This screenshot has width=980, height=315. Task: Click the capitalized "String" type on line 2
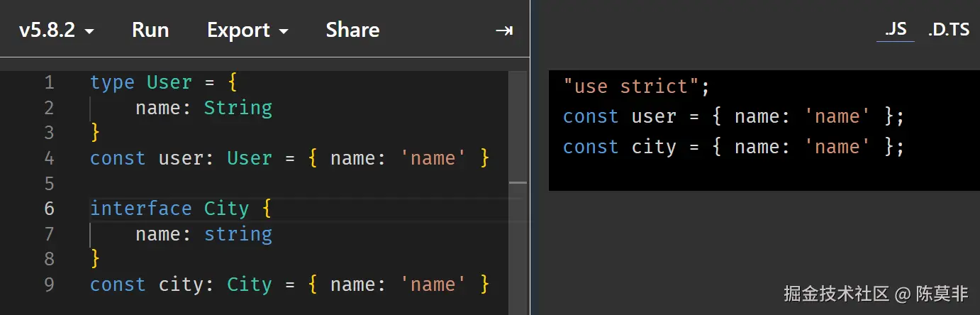238,108
